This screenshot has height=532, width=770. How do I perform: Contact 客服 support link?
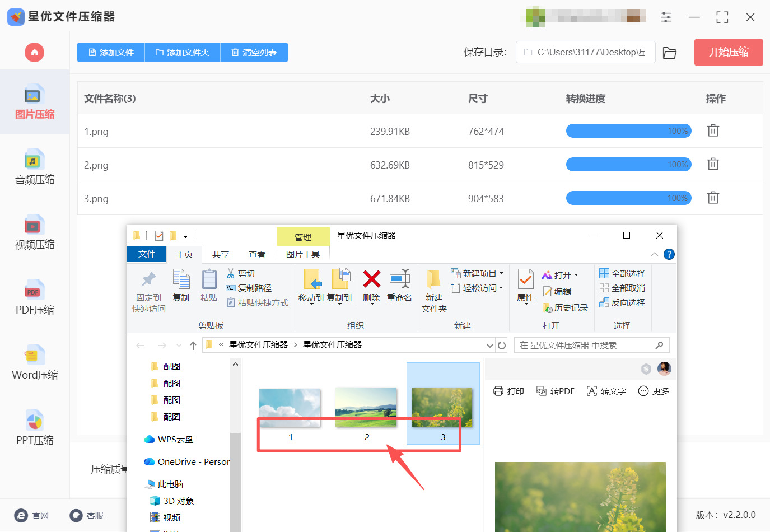[x=87, y=516]
